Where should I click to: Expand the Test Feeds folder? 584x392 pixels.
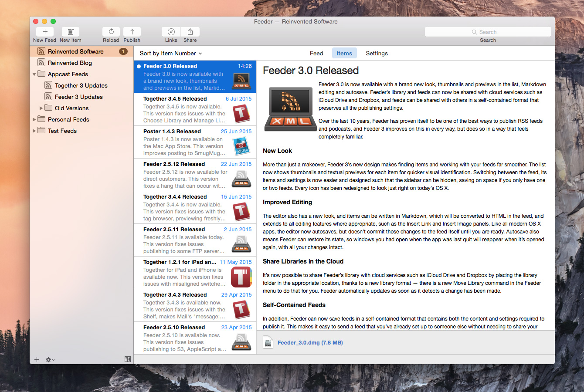(x=34, y=131)
